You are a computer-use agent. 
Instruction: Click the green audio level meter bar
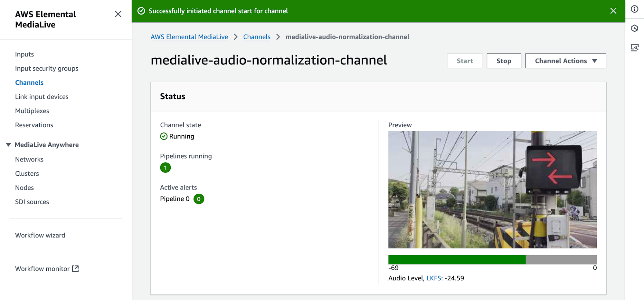[x=457, y=259]
